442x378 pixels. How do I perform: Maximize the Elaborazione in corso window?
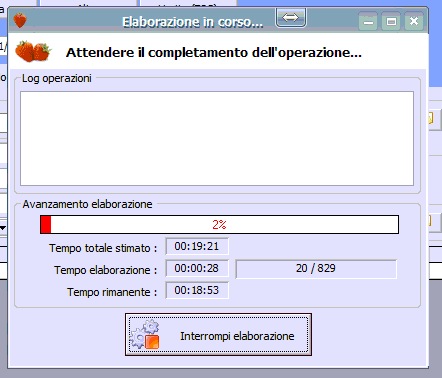coord(391,22)
